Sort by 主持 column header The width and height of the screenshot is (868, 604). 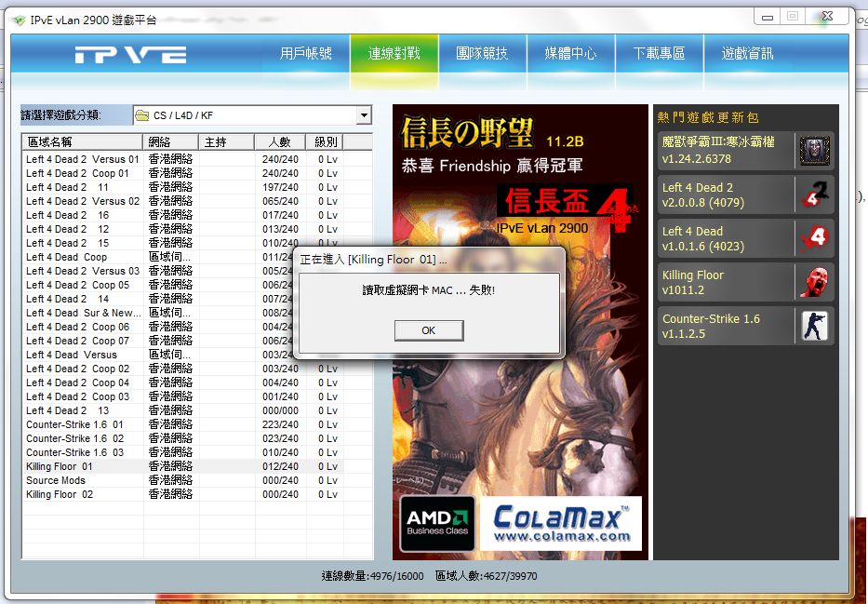point(226,142)
